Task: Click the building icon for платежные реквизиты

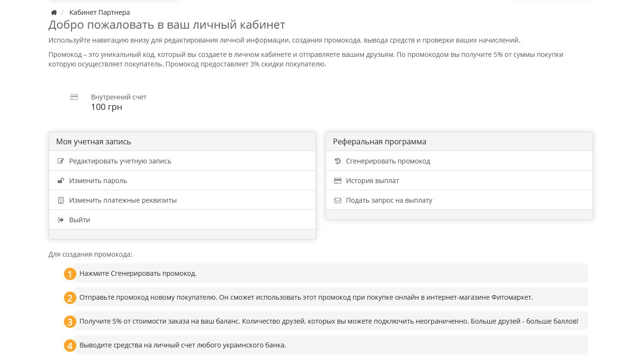Action: (x=61, y=200)
